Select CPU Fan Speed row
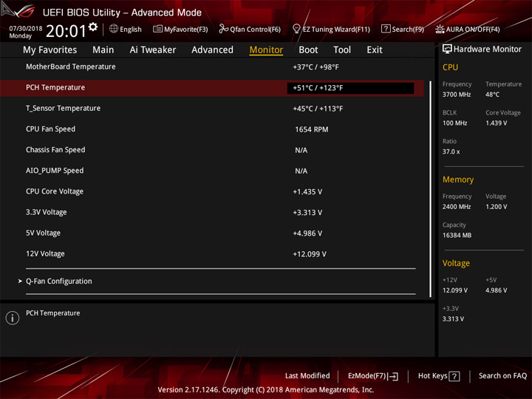Viewport: 532px width, 399px height. (x=212, y=129)
